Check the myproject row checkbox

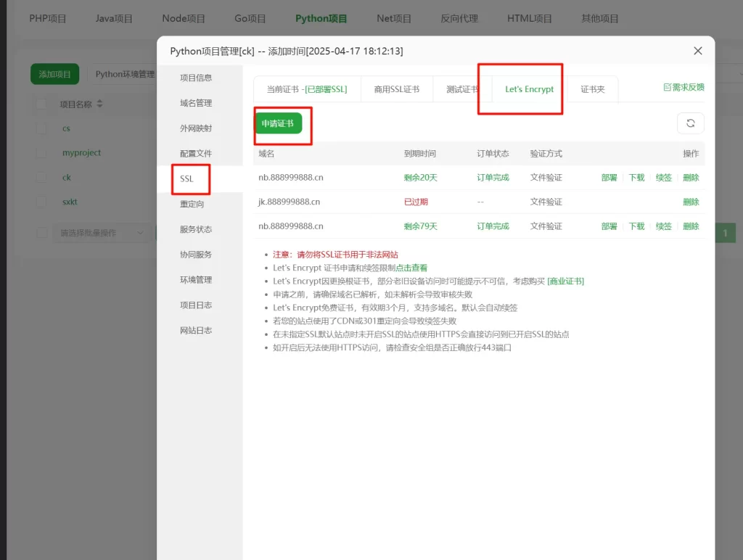pos(41,152)
